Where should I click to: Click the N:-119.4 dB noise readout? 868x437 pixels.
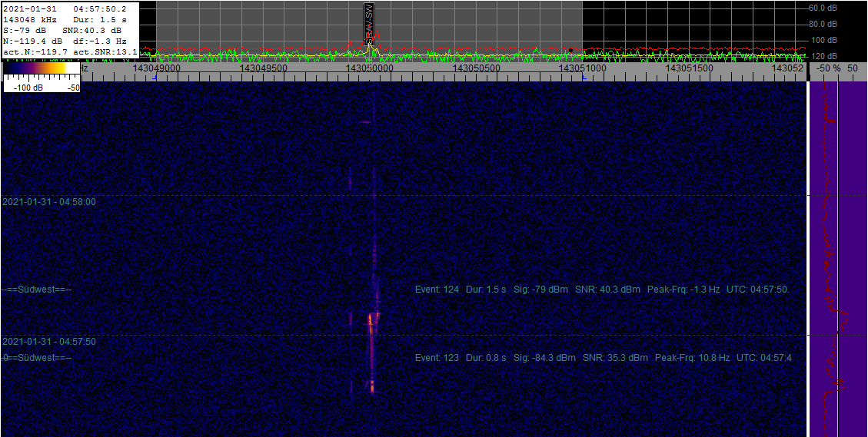click(x=31, y=41)
